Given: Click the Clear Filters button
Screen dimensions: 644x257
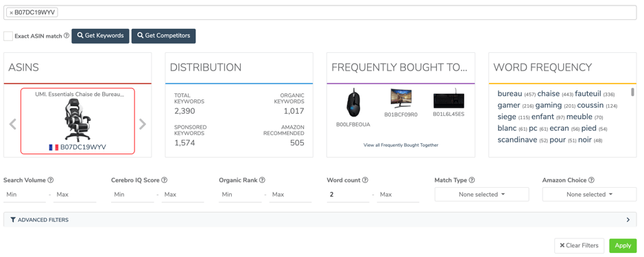Looking at the screenshot, I should [x=579, y=245].
